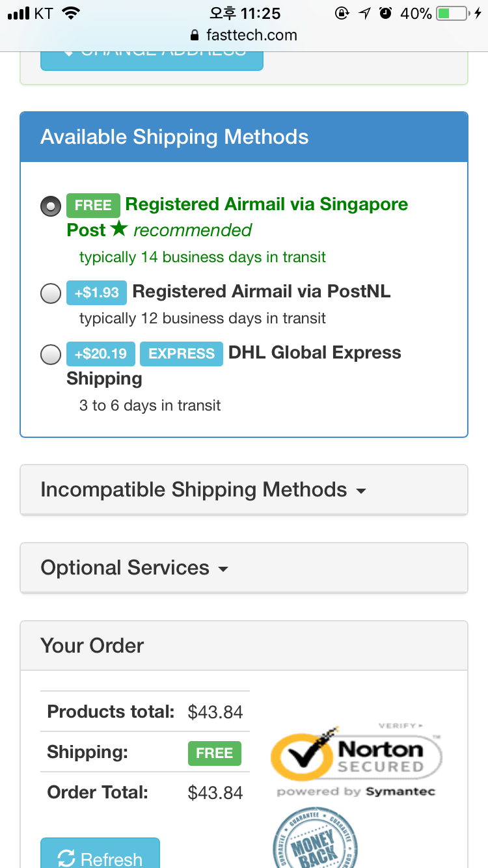
Task: Click refresh arrows icon in Refresh button
Action: [x=66, y=859]
